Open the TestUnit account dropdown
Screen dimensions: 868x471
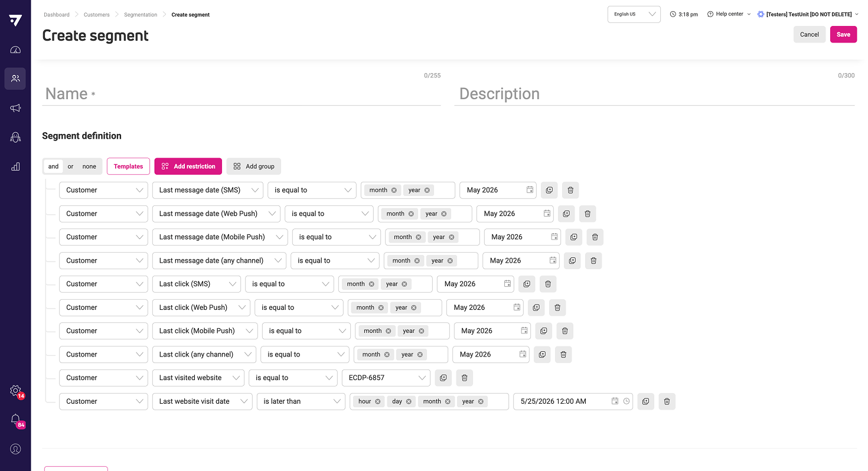(808, 14)
